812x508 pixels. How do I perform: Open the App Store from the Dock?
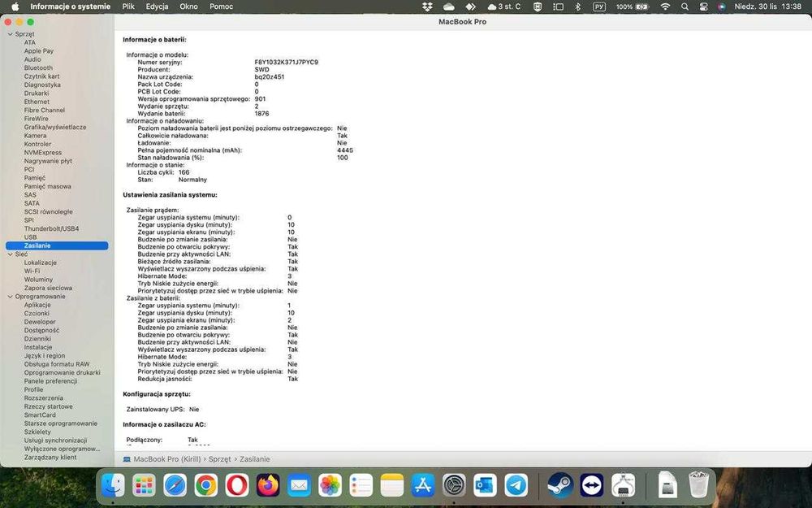(423, 486)
